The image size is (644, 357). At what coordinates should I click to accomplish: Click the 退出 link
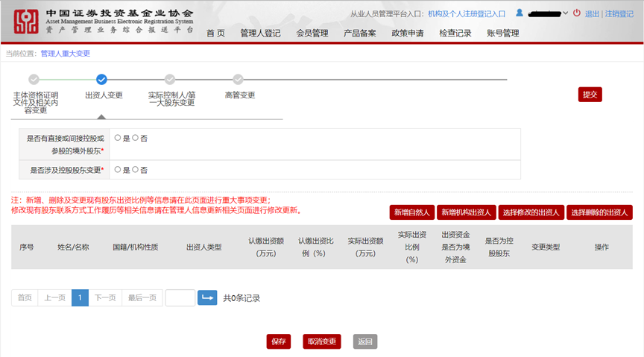pos(592,14)
